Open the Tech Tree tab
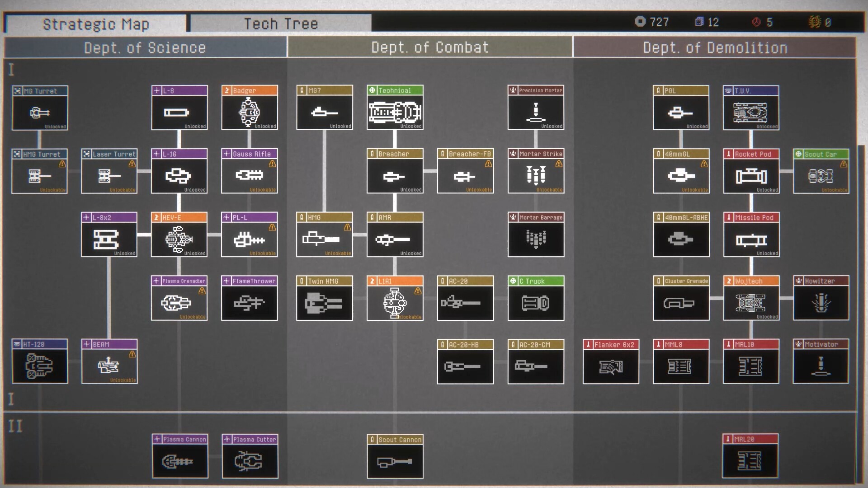868x488 pixels. coord(281,23)
